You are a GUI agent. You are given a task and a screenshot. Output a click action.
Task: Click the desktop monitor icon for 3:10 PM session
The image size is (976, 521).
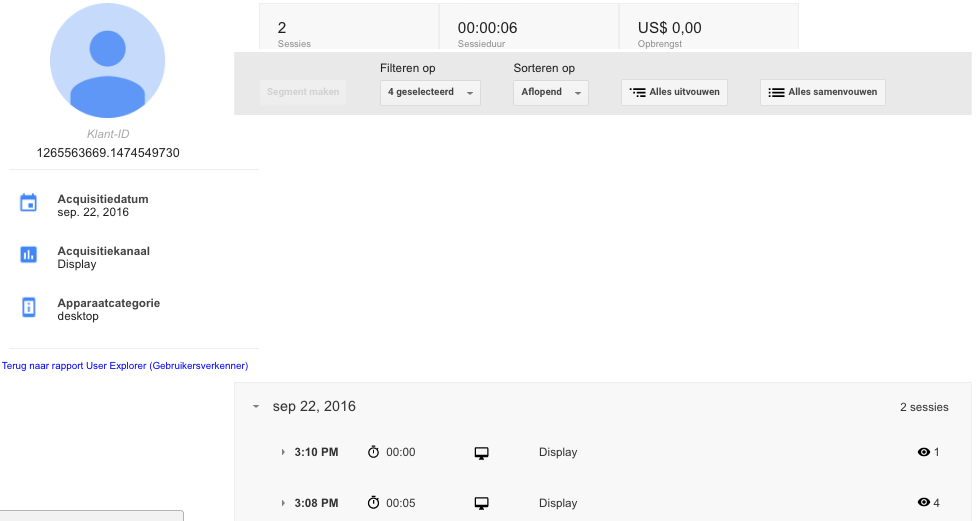coord(481,453)
